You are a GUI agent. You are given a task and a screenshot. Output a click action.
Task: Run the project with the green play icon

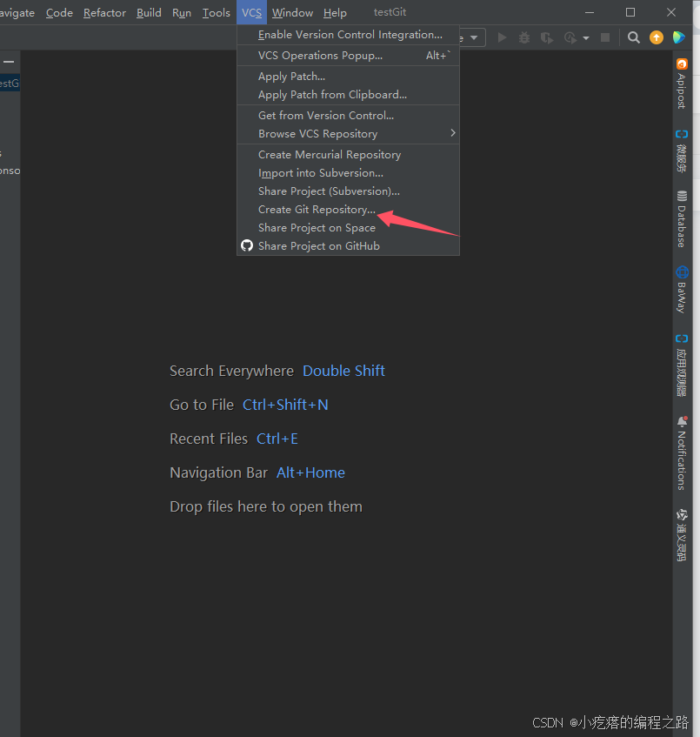[502, 37]
